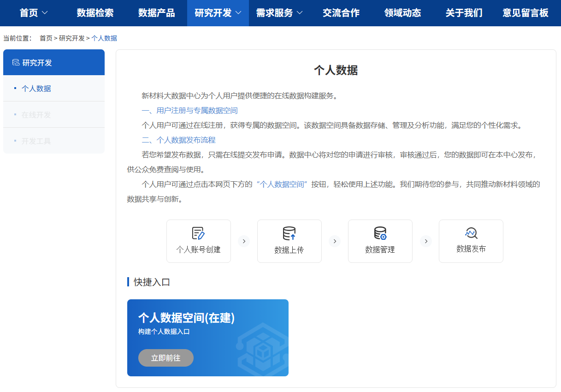Select the 数据上传 database upload icon

(289, 234)
